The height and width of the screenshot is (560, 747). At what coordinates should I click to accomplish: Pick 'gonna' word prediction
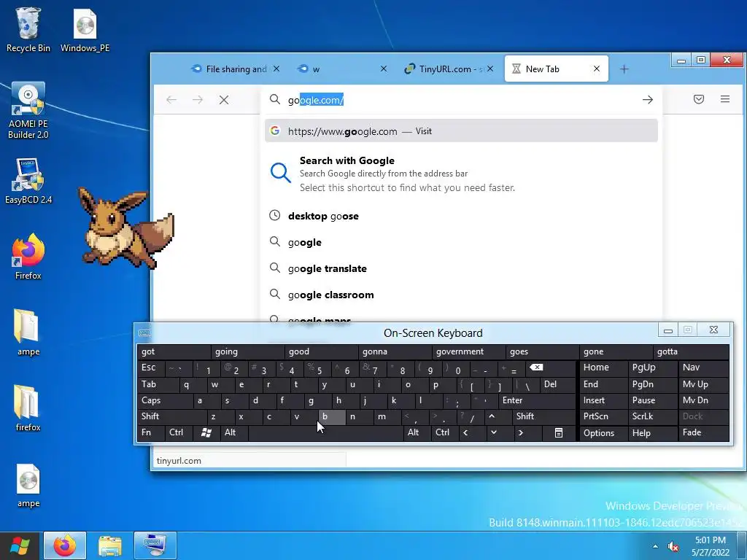395,351
